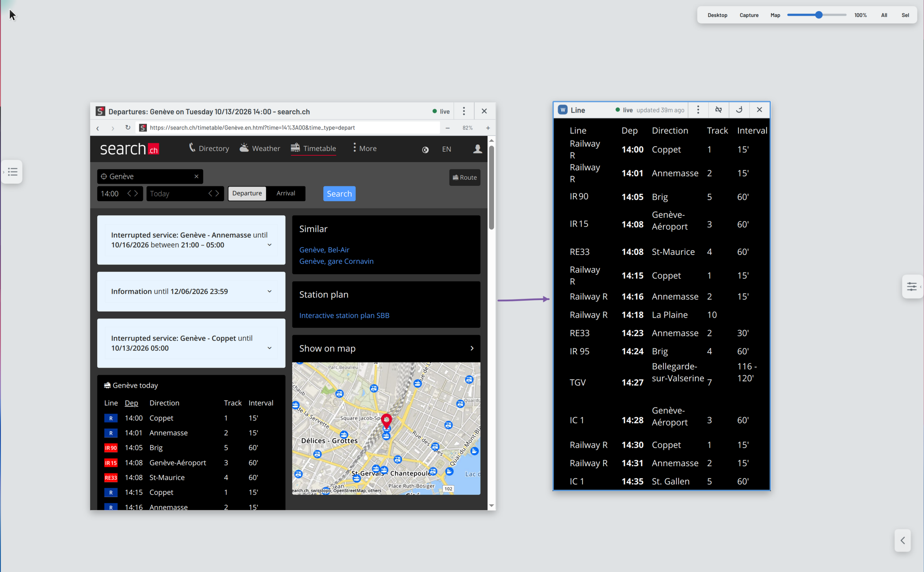
Task: Select the Departure toggle
Action: pyautogui.click(x=247, y=193)
